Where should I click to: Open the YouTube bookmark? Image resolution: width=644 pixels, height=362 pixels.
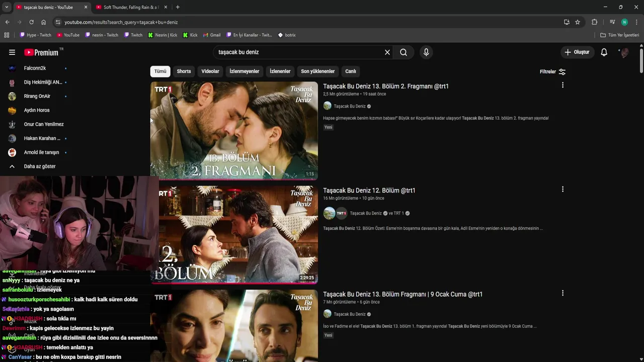coord(68,35)
